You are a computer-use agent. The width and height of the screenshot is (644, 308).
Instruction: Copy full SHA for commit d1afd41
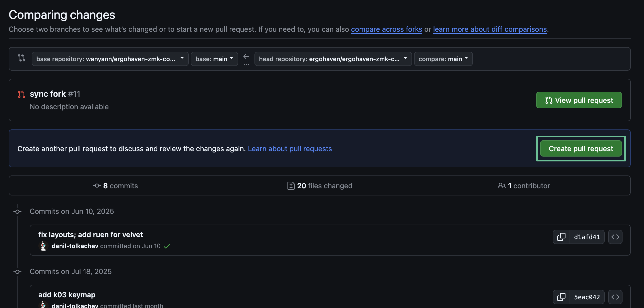pos(561,237)
